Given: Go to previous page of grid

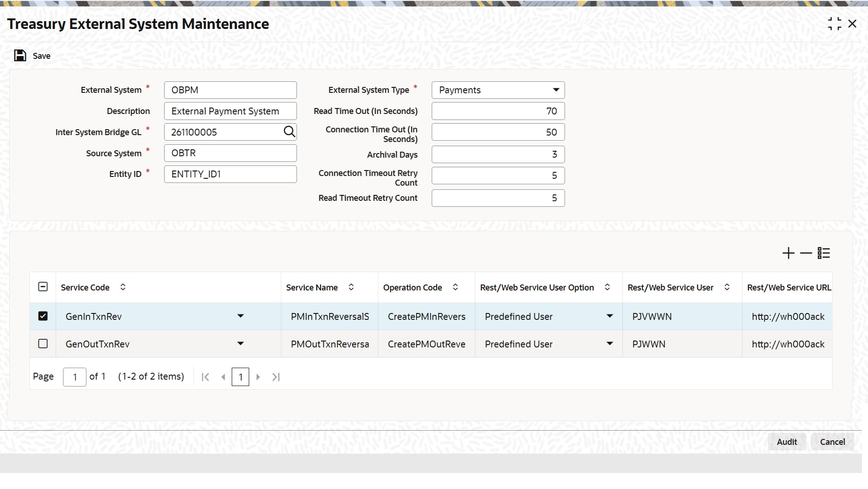Looking at the screenshot, I should 223,377.
